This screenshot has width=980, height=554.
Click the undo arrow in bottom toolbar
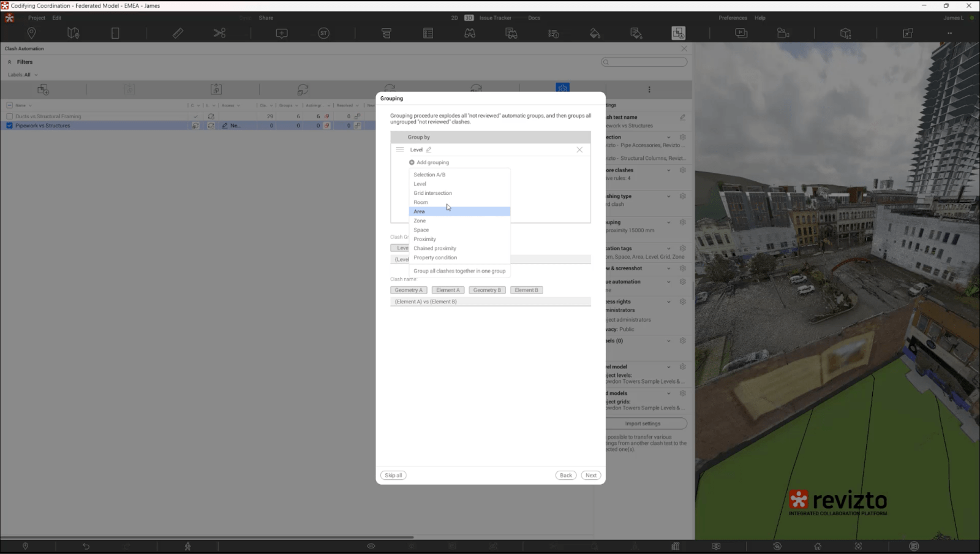(86, 545)
